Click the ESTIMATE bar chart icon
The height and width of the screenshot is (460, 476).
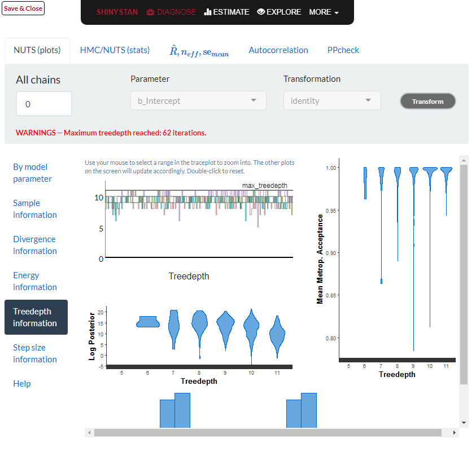pyautogui.click(x=207, y=12)
